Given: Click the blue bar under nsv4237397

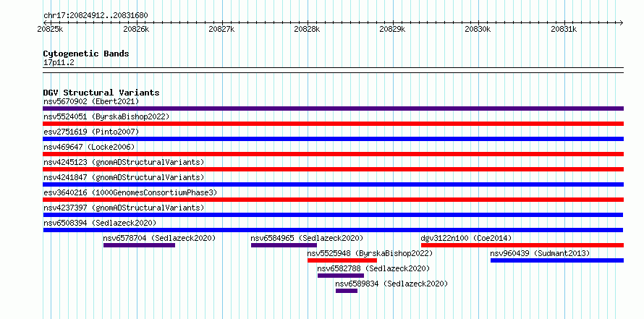Looking at the screenshot, I should (x=333, y=215).
